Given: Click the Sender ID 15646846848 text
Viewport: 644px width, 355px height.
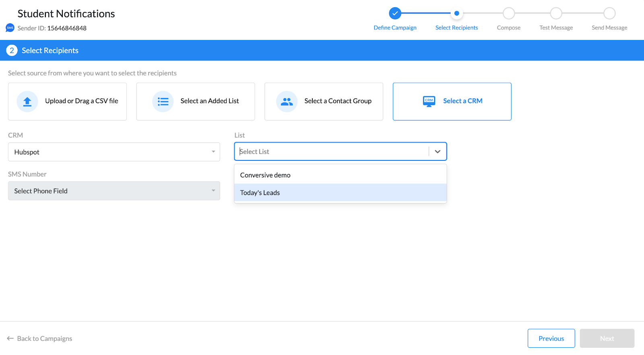Looking at the screenshot, I should tap(52, 28).
